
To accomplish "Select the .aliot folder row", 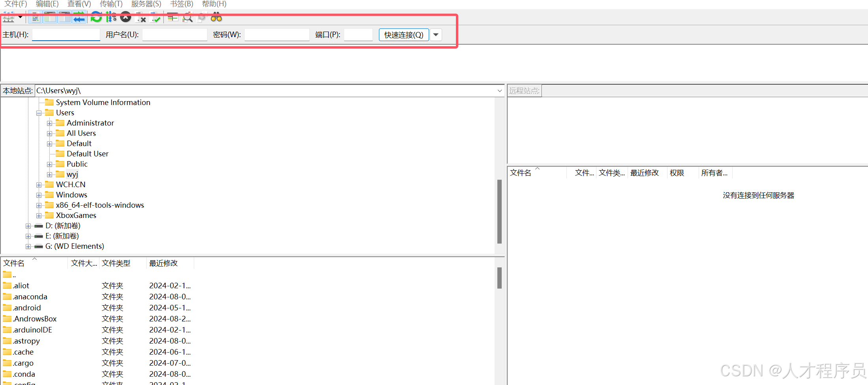I will click(97, 286).
